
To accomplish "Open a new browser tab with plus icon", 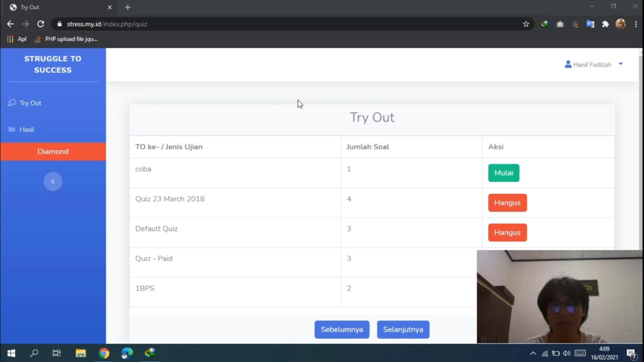I will (x=127, y=8).
